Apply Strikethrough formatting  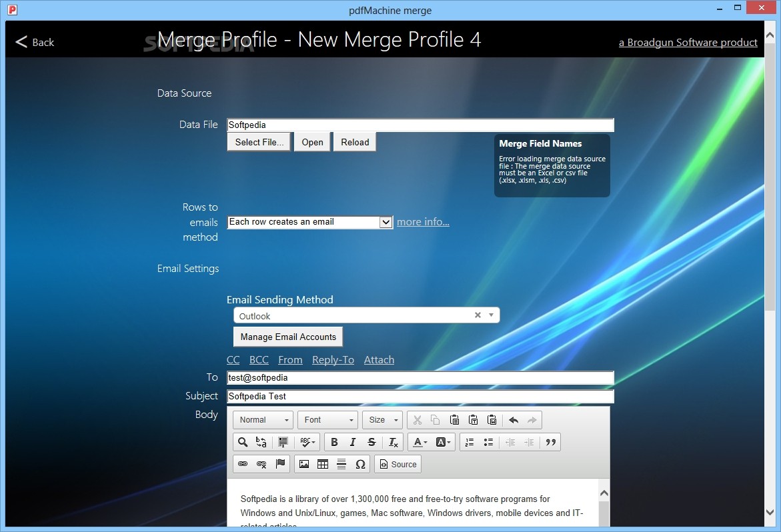[371, 442]
